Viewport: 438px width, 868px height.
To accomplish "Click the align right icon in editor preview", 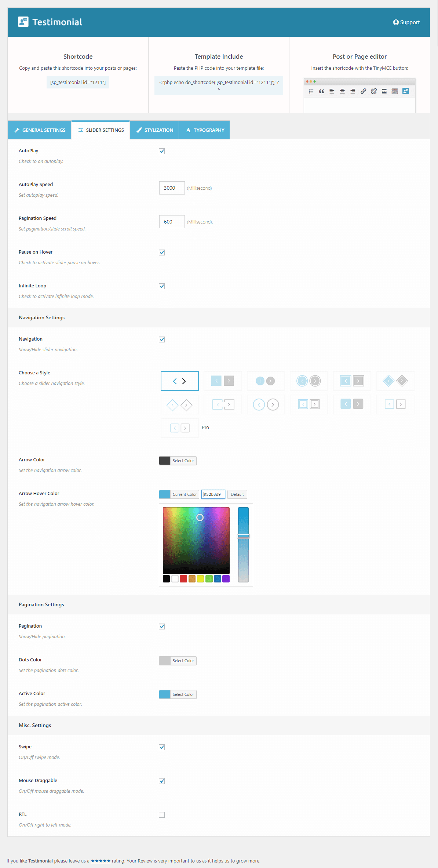I will tap(353, 91).
